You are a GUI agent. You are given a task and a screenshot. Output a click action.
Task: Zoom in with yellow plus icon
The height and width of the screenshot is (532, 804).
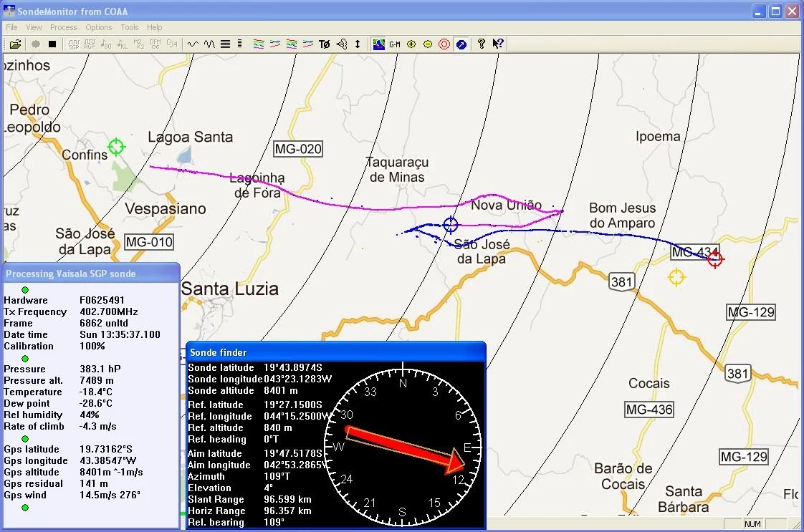[x=411, y=44]
